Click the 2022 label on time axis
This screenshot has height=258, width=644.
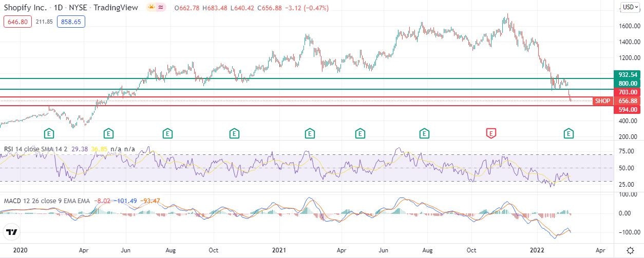(536, 250)
